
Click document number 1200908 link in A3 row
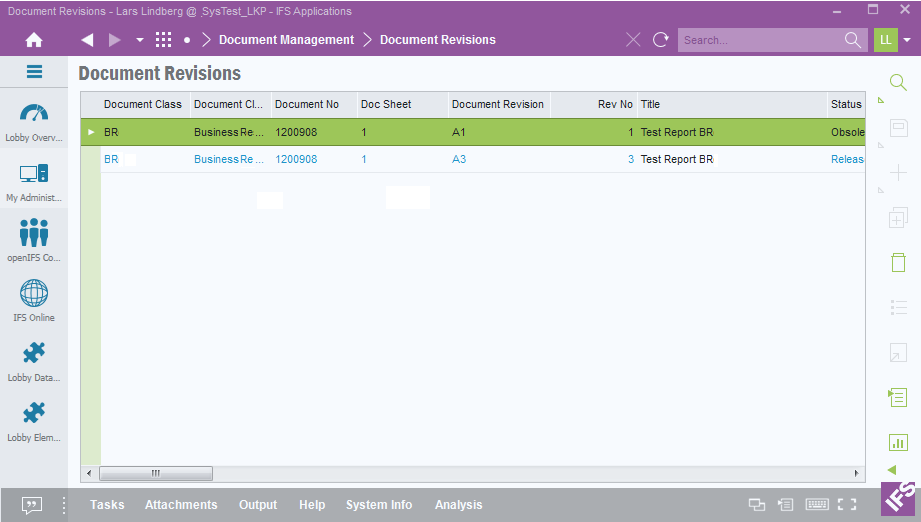[296, 159]
